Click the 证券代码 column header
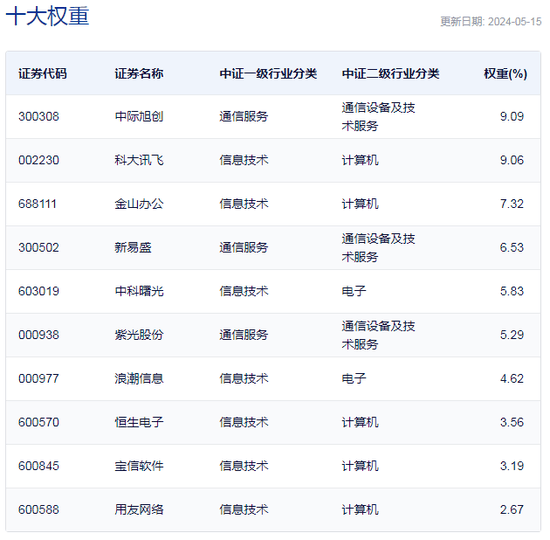The height and width of the screenshot is (540, 550). pyautogui.click(x=42, y=74)
